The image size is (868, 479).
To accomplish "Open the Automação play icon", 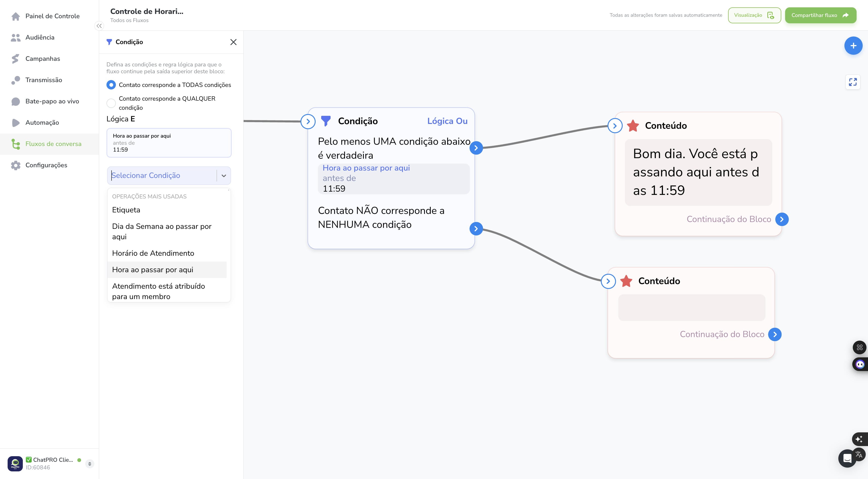I will point(15,123).
